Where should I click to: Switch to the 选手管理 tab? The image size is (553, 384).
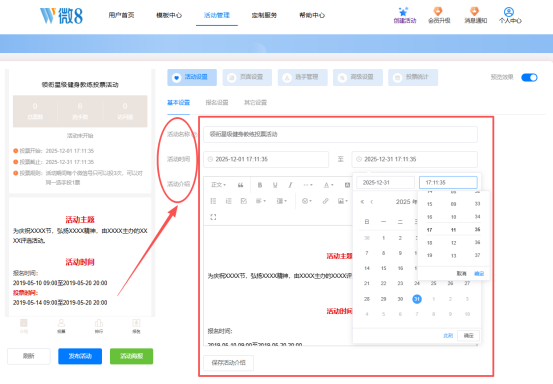pos(303,77)
